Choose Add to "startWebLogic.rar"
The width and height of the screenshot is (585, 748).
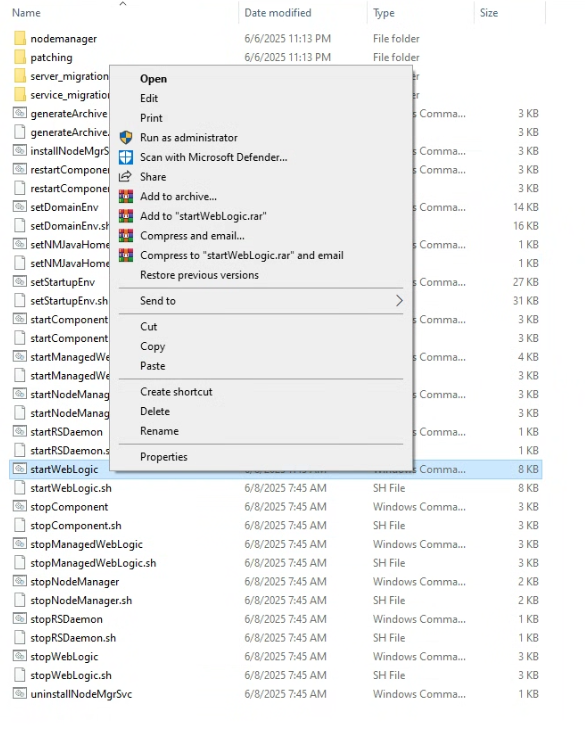[203, 216]
